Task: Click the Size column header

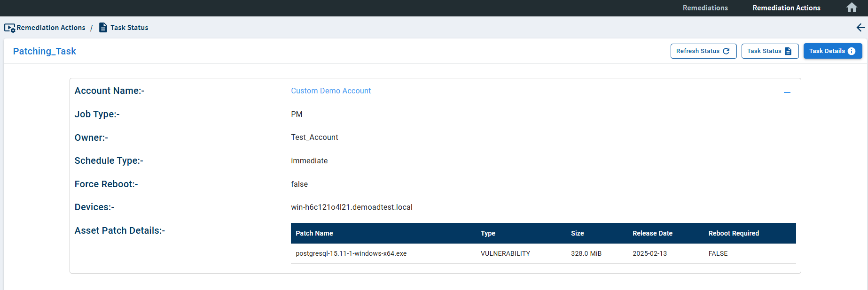Action: [x=577, y=233]
